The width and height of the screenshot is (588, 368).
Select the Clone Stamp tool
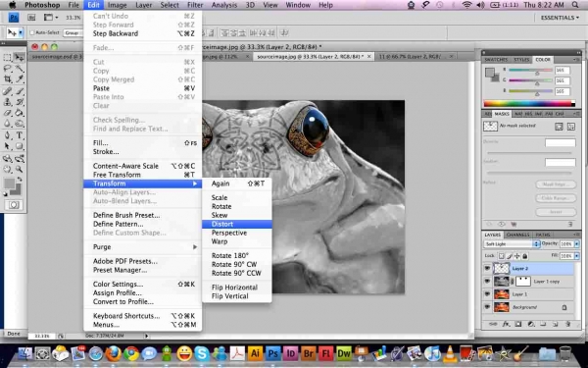click(x=7, y=102)
